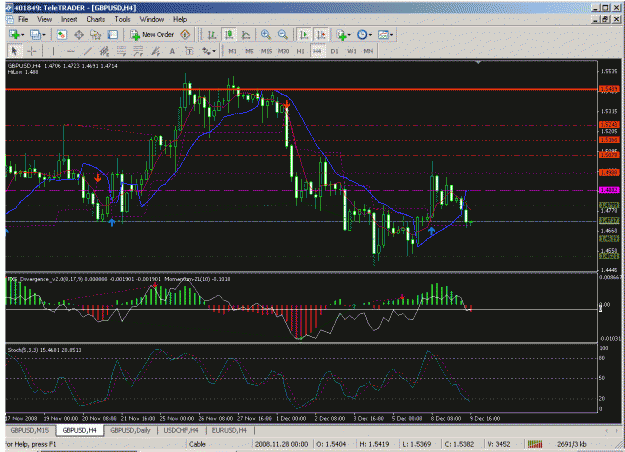Click the 9 Dec 16:00 time axis label

click(485, 419)
